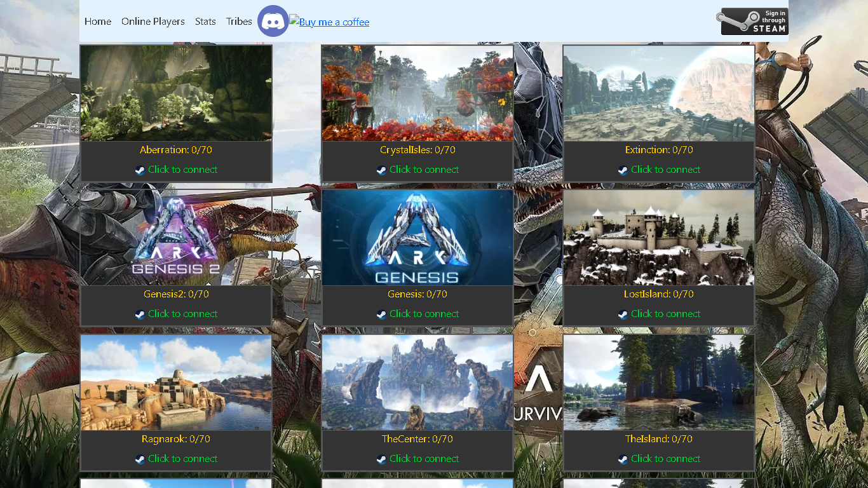The image size is (868, 488).
Task: Select the text TheIsland: 0/70
Action: [x=659, y=439]
